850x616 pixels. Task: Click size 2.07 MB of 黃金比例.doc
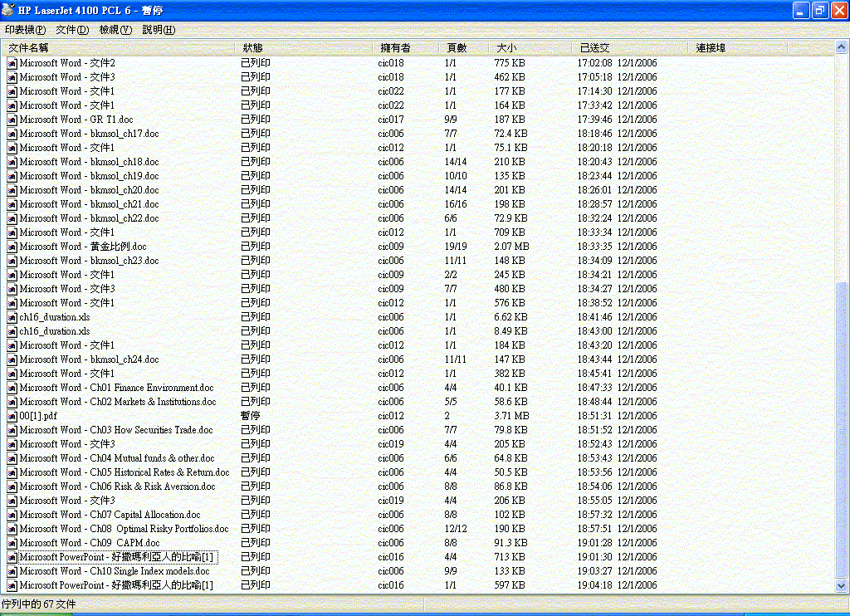pyautogui.click(x=511, y=247)
